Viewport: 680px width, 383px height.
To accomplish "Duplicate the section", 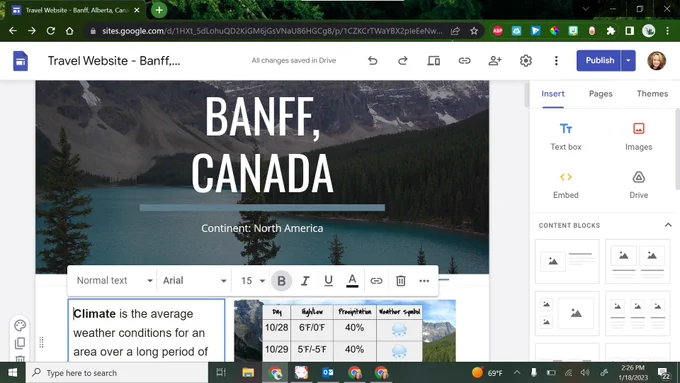I will 20,343.
